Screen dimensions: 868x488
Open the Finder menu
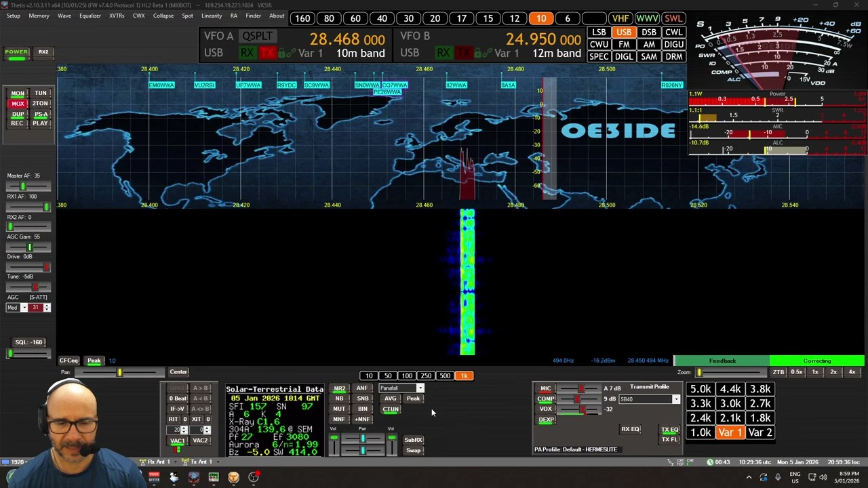254,16
